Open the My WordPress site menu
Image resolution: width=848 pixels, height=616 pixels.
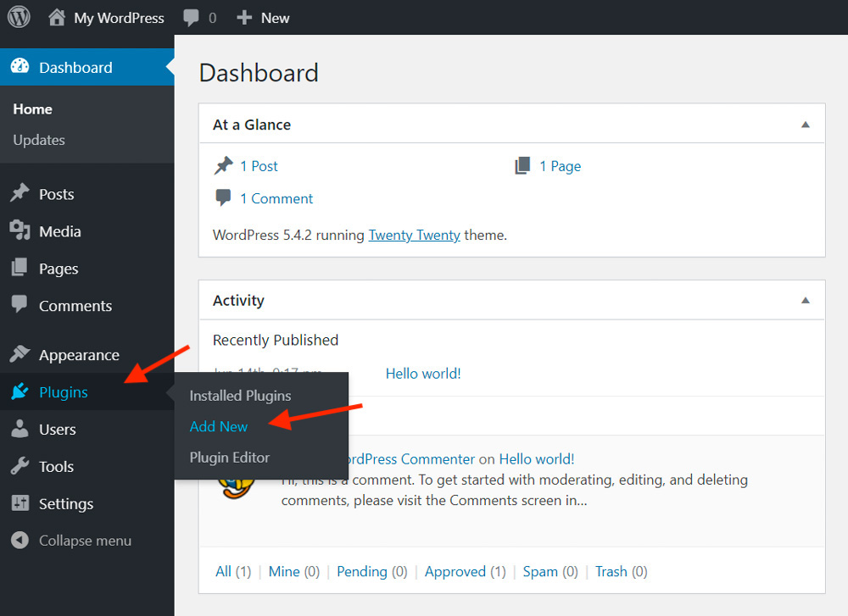pyautogui.click(x=119, y=18)
